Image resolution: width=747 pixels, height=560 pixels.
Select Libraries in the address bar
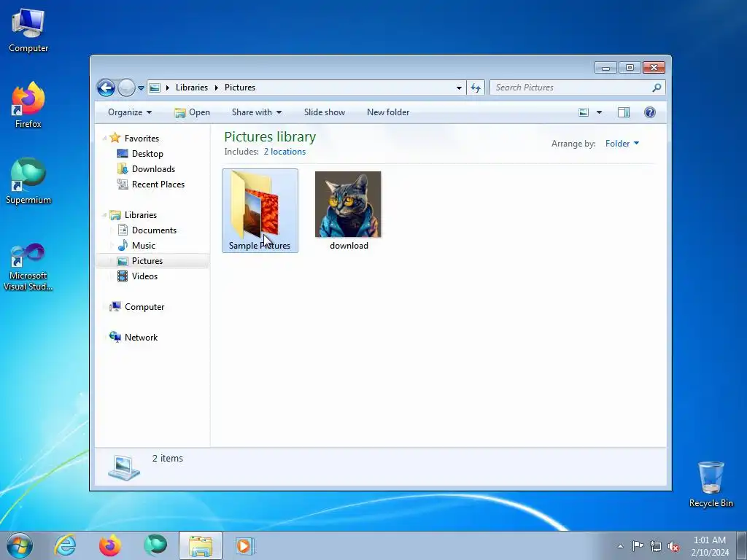coord(192,87)
